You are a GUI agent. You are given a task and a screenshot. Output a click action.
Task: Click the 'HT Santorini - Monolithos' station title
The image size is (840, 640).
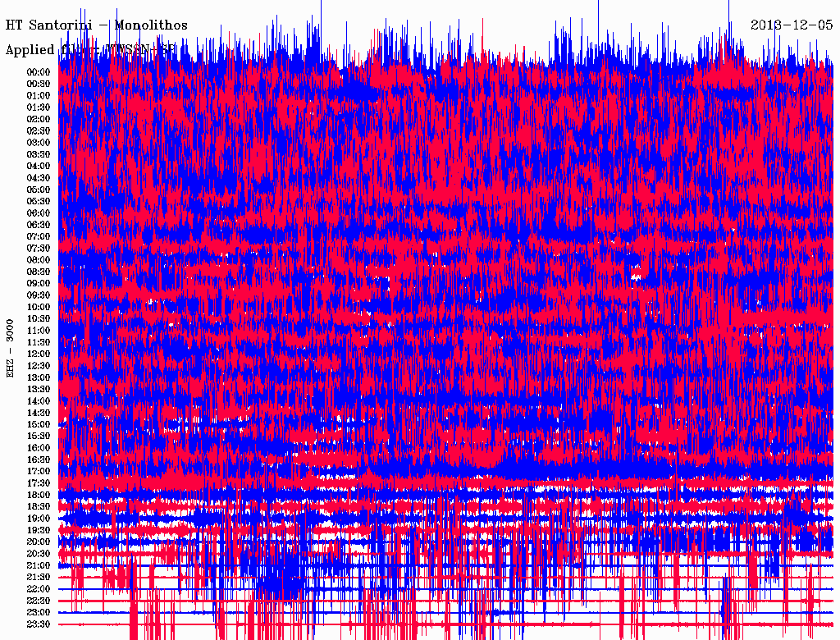click(x=97, y=25)
